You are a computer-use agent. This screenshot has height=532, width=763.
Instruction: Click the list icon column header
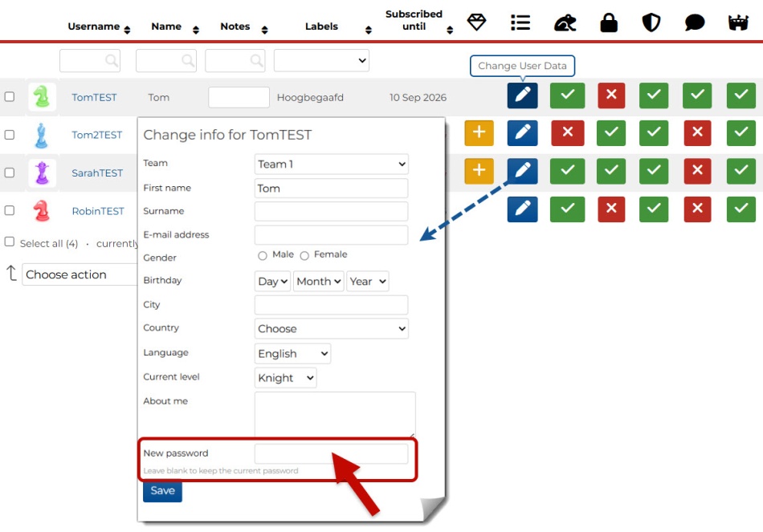(520, 22)
